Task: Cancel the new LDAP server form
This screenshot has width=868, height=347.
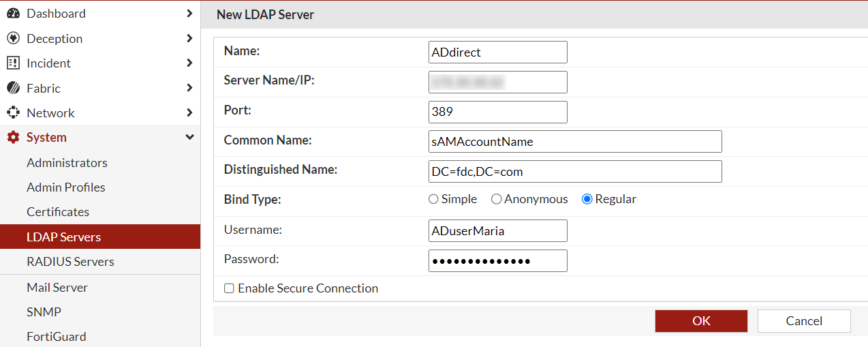Action: [x=804, y=321]
